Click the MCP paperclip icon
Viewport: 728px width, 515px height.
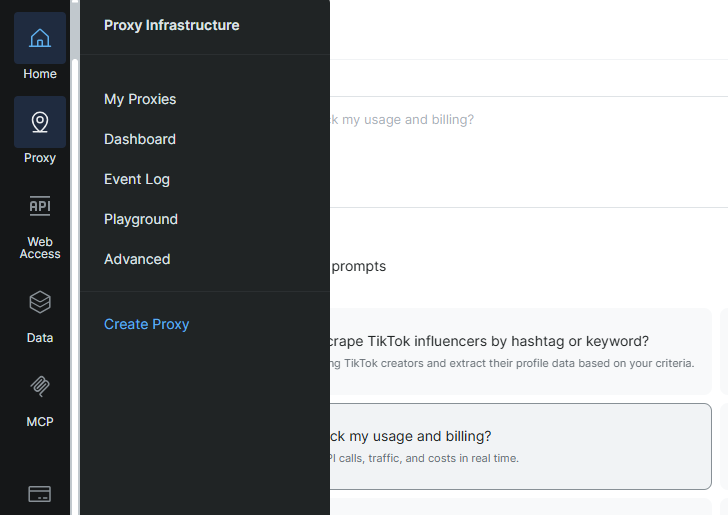click(40, 385)
